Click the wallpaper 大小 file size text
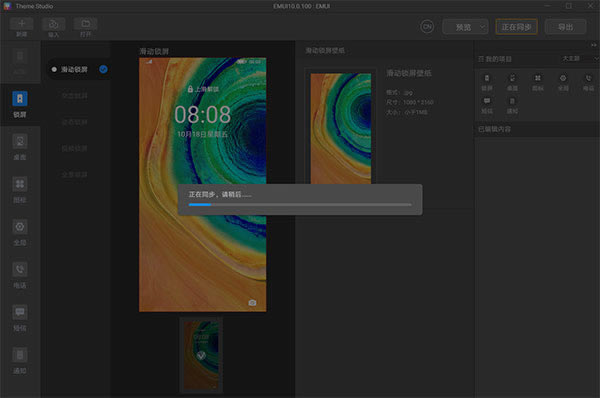Image resolution: width=600 pixels, height=398 pixels. 407,112
